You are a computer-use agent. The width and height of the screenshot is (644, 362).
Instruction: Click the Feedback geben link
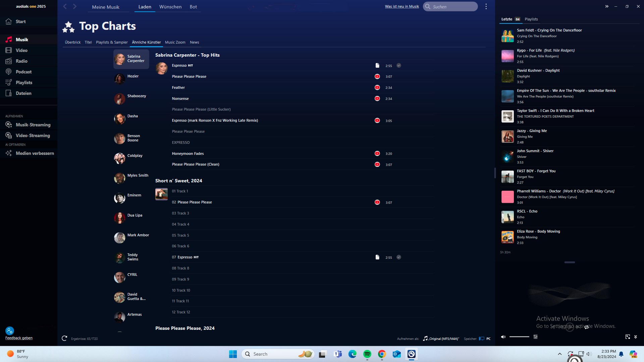point(19,338)
